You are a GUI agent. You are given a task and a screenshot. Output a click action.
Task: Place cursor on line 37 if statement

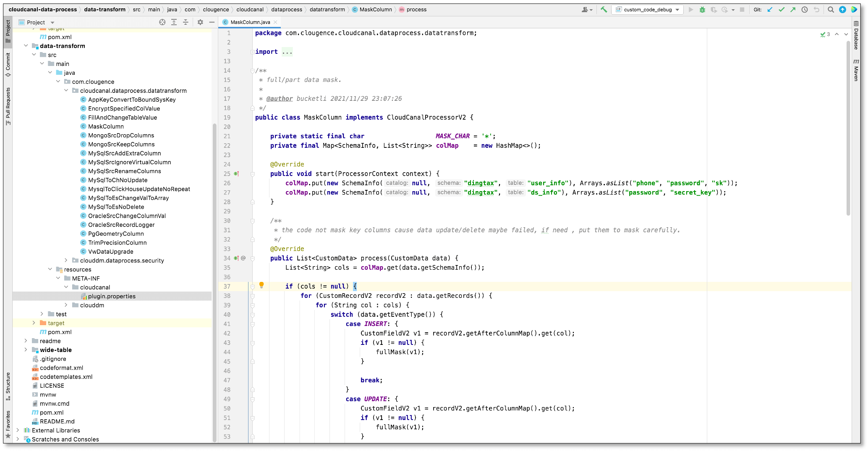pyautogui.click(x=321, y=286)
